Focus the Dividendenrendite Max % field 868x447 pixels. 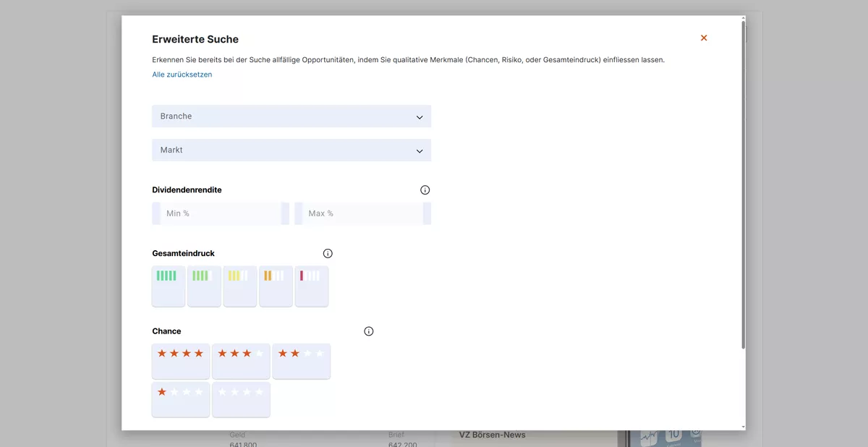[362, 213]
